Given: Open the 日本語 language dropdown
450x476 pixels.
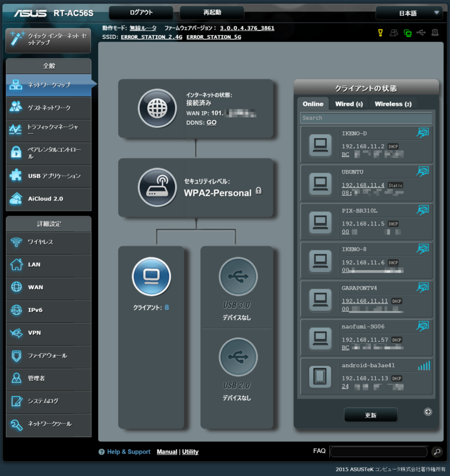Looking at the screenshot, I should click(409, 13).
